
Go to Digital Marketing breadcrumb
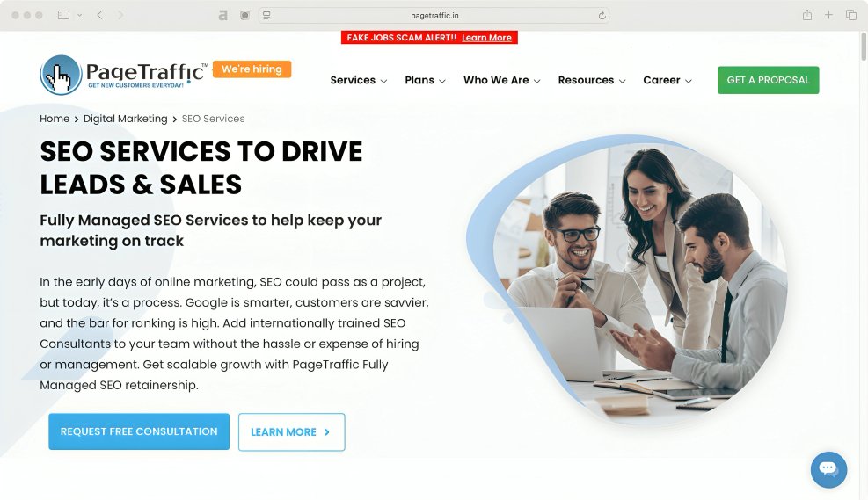pyautogui.click(x=125, y=119)
